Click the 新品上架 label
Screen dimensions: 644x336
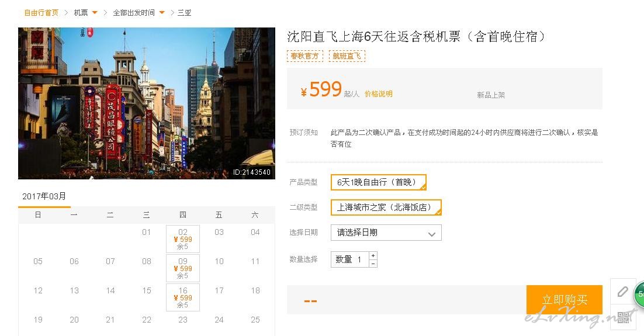coord(491,95)
